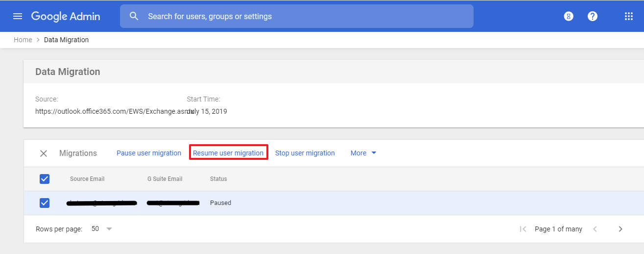Click Stop user migration
This screenshot has width=644, height=254.
(305, 153)
